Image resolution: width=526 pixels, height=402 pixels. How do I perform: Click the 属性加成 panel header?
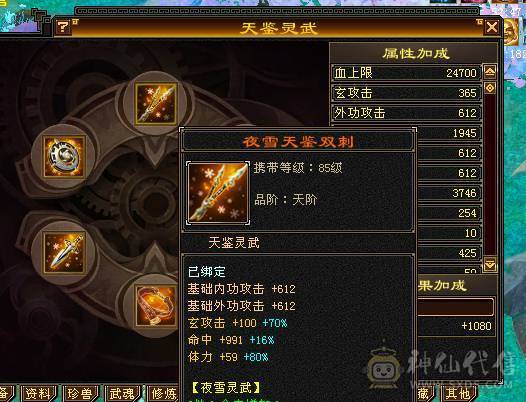[x=415, y=53]
